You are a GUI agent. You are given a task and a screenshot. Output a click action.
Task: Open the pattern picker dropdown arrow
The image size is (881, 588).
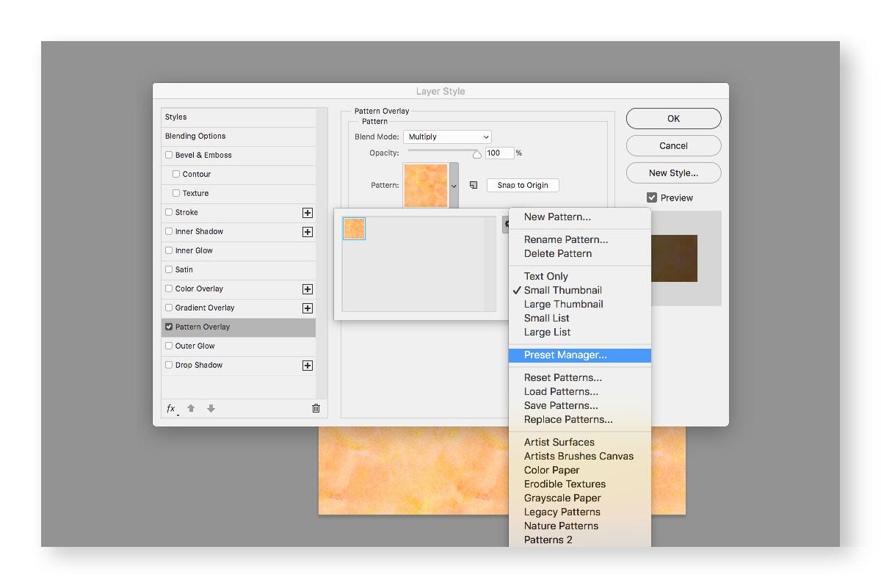tap(454, 186)
